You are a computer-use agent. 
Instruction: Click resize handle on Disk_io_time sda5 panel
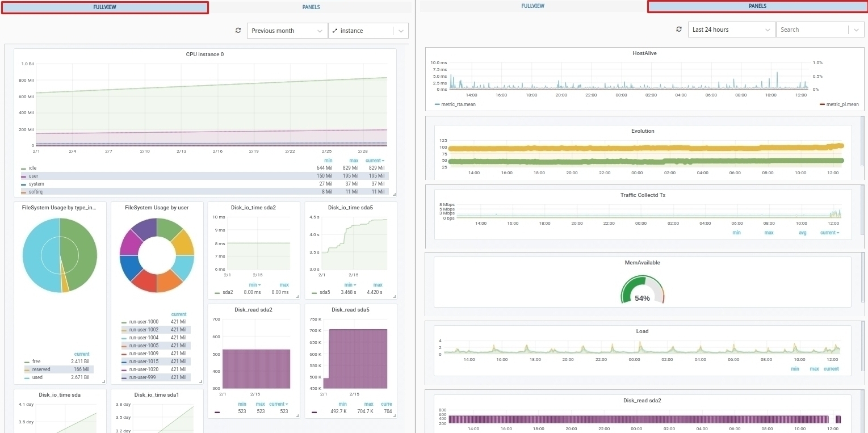pos(394,296)
